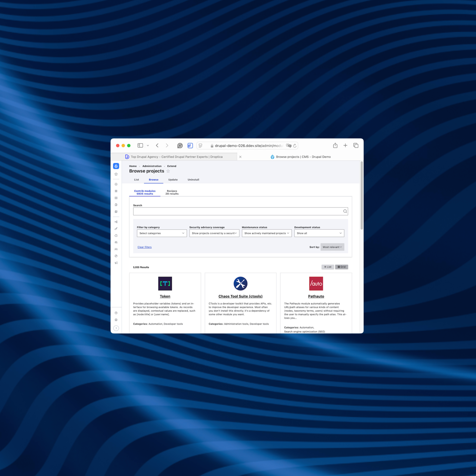The image size is (476, 476).
Task: Open the Create menu in the admin sidebar
Action: pos(116,184)
